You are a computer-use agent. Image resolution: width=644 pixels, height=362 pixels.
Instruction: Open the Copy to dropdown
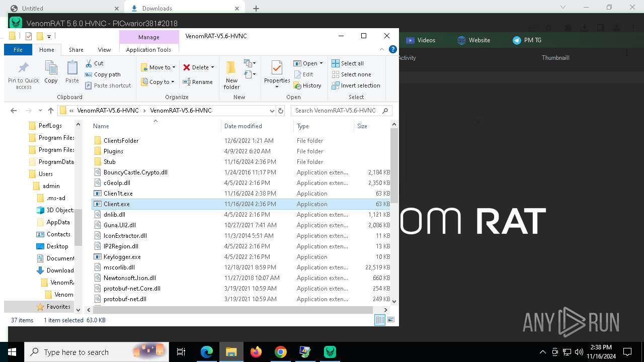157,82
